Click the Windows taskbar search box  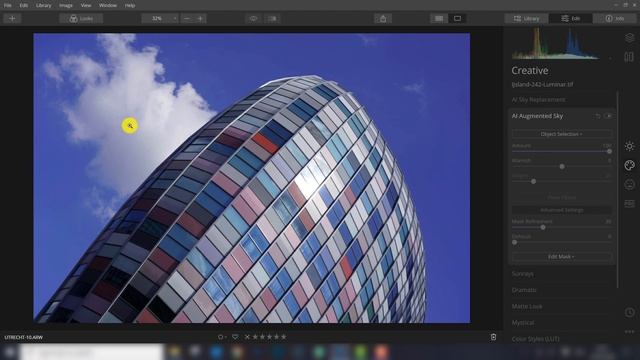91,352
